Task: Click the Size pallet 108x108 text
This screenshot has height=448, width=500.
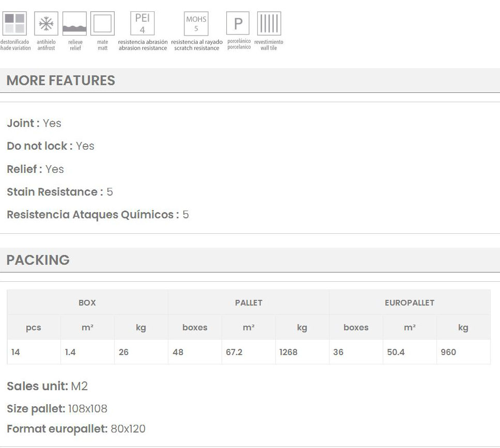Action: [57, 409]
